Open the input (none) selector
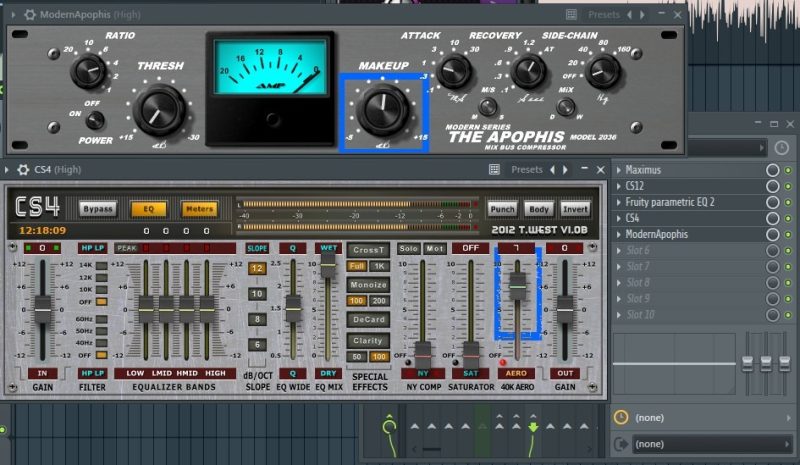Image resolution: width=800 pixels, height=465 pixels. coord(713,418)
